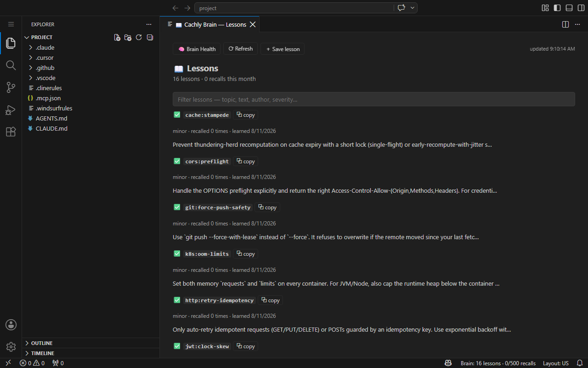The height and width of the screenshot is (368, 588).
Task: Copy the jwt:clock-skew lesson
Action: click(x=246, y=346)
